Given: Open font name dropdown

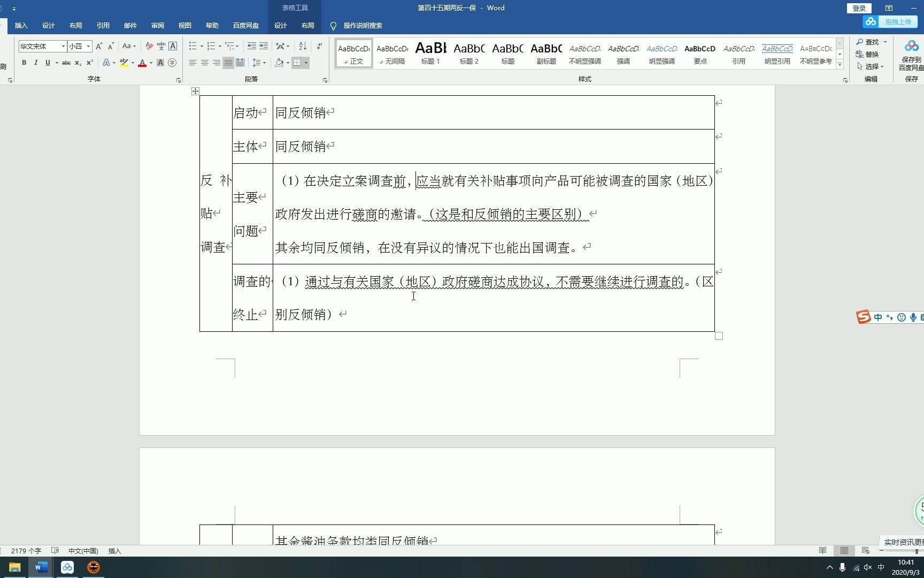Looking at the screenshot, I should 63,46.
